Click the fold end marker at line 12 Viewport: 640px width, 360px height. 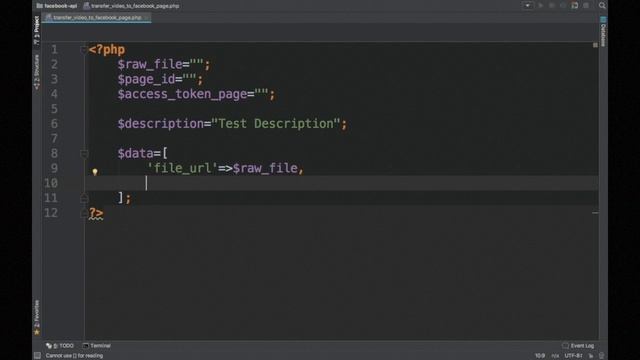point(84,213)
